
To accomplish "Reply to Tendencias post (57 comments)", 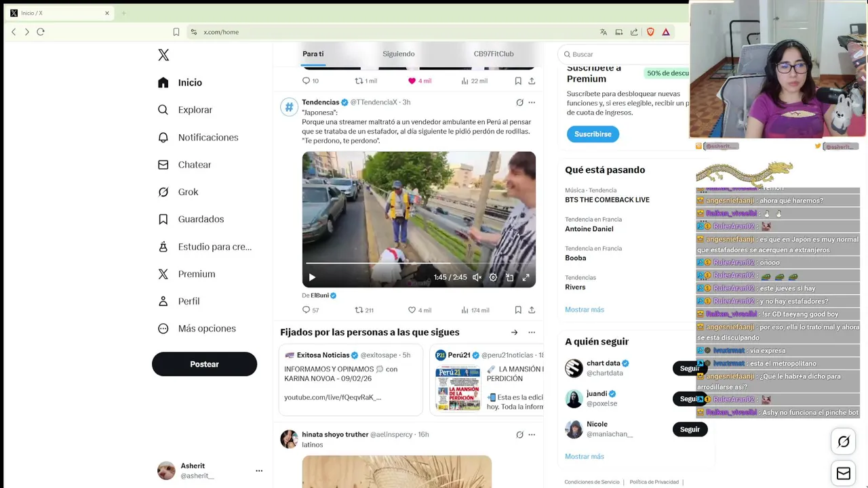I will pyautogui.click(x=311, y=310).
